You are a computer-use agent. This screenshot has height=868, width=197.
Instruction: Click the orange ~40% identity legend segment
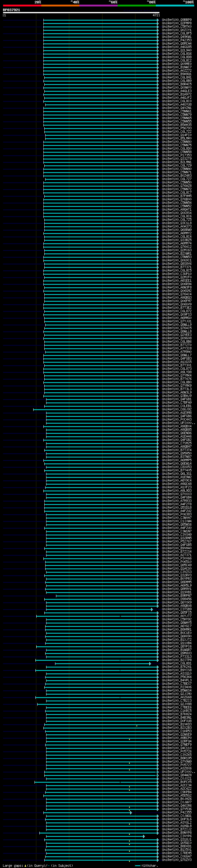[x=60, y=6]
